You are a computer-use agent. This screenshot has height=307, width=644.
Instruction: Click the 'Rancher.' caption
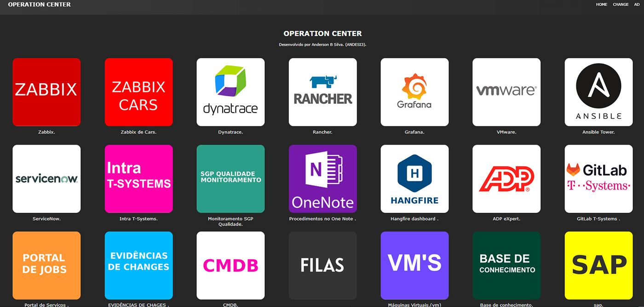point(322,132)
